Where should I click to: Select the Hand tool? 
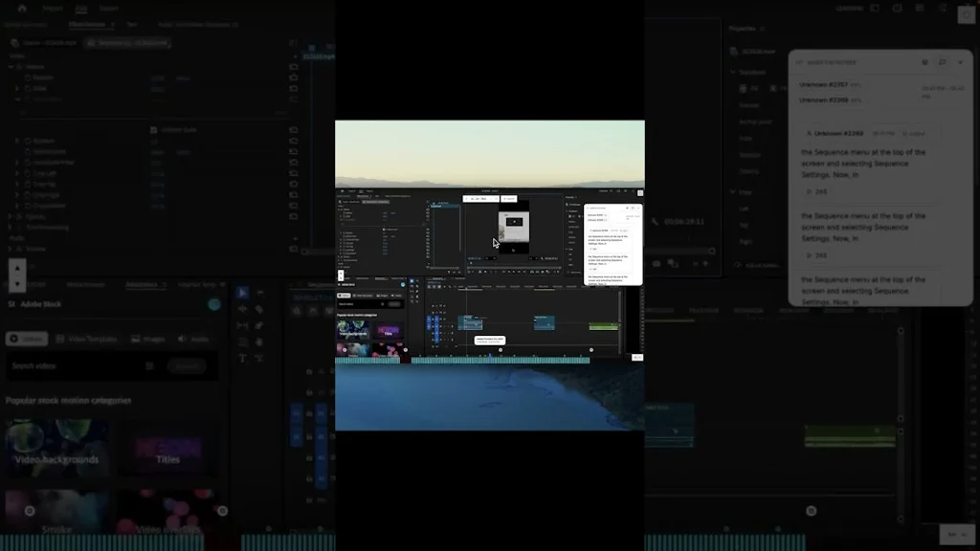(x=242, y=342)
